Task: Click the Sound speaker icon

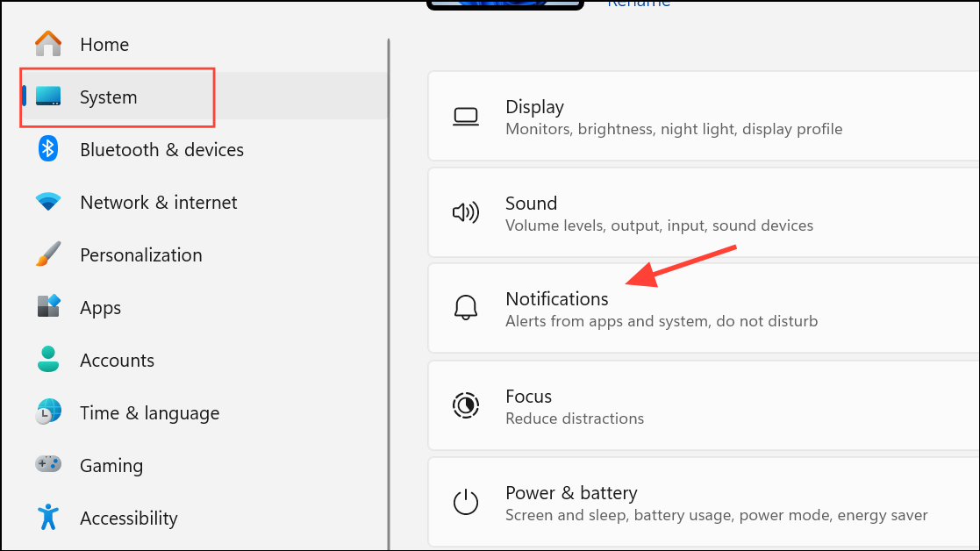Action: click(465, 212)
